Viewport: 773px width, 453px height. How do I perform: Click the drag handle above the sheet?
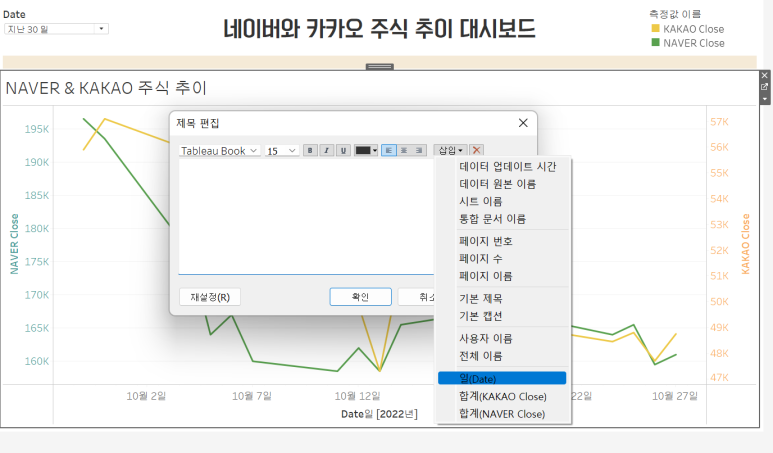coord(380,67)
